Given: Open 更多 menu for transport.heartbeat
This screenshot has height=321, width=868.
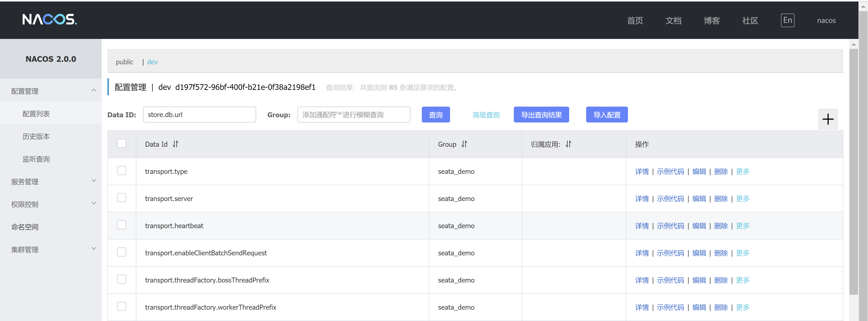Looking at the screenshot, I should pyautogui.click(x=743, y=226).
